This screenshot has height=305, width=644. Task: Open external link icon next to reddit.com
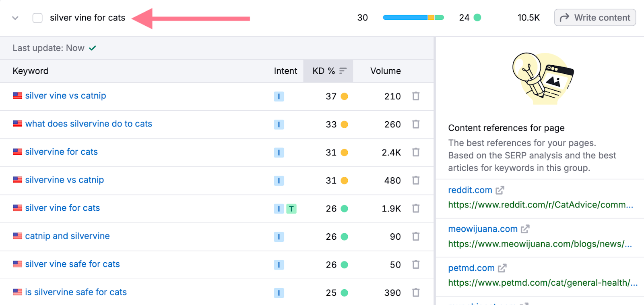(500, 190)
